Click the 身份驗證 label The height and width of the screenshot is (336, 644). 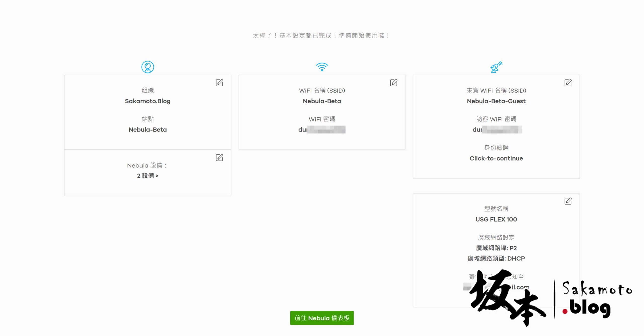tap(496, 147)
